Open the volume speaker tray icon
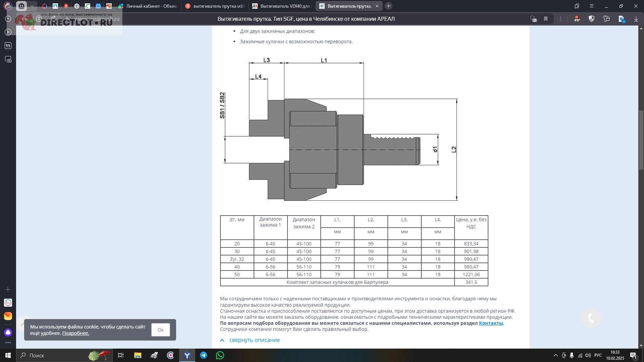Viewport: 644px width, 362px height. pos(588,355)
